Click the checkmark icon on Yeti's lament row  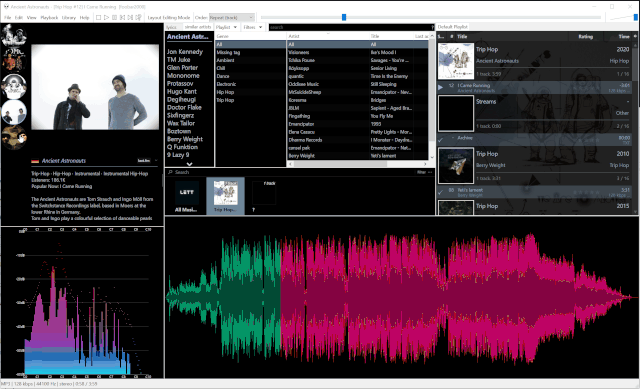pos(440,191)
